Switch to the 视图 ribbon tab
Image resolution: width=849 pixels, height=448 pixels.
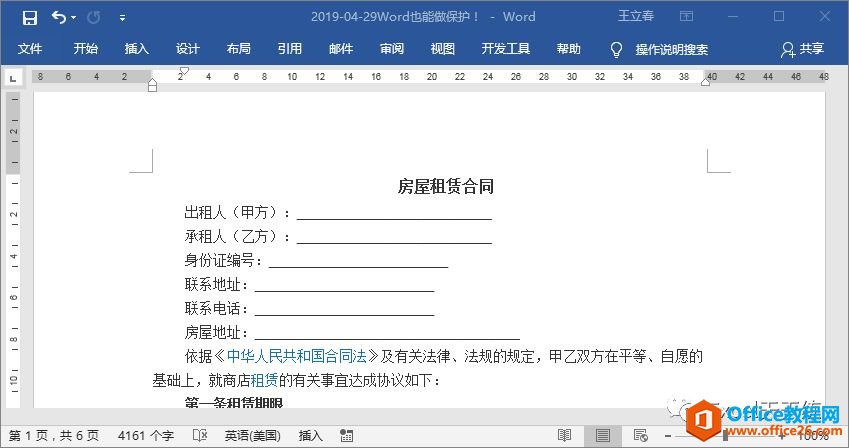coord(442,49)
